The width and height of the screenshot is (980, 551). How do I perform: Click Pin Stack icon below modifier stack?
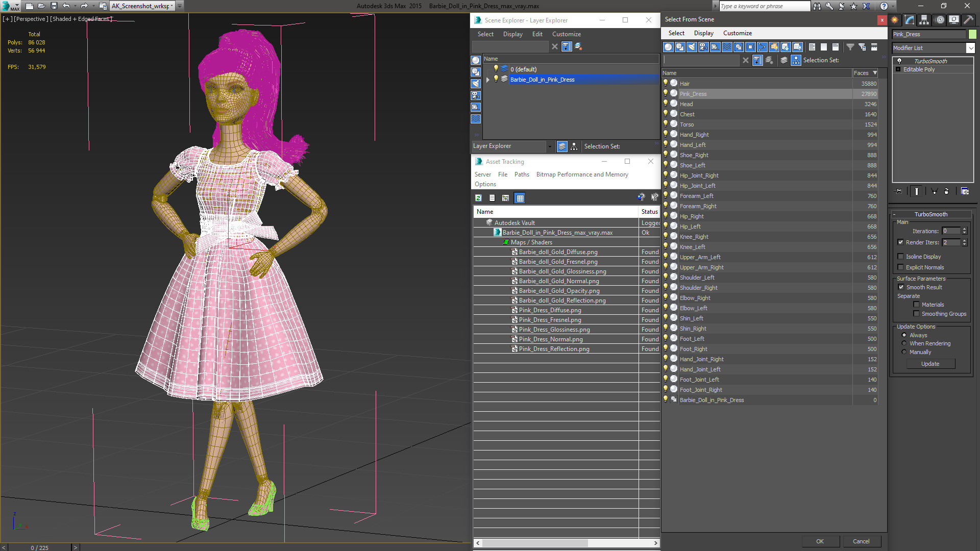899,191
